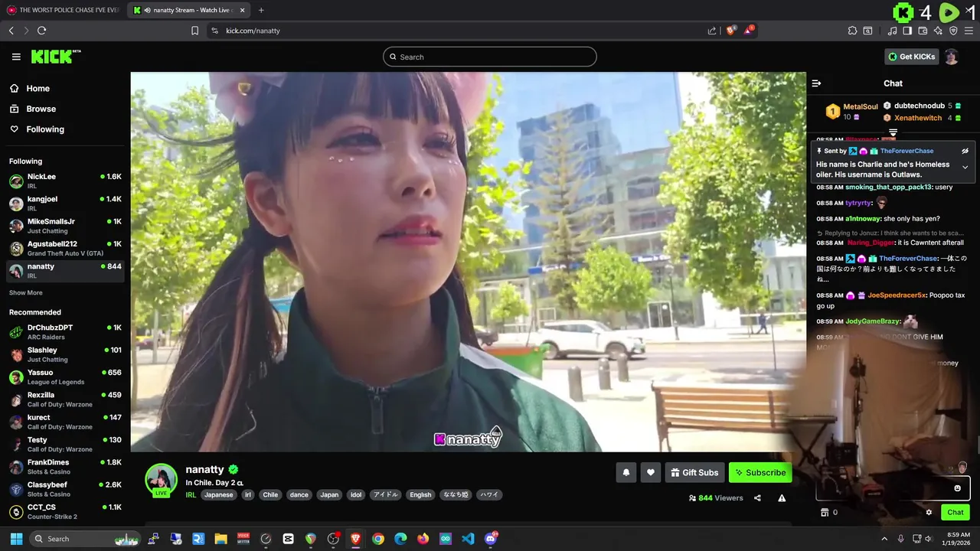
Task: Focus the Kick search field
Action: pos(490,57)
